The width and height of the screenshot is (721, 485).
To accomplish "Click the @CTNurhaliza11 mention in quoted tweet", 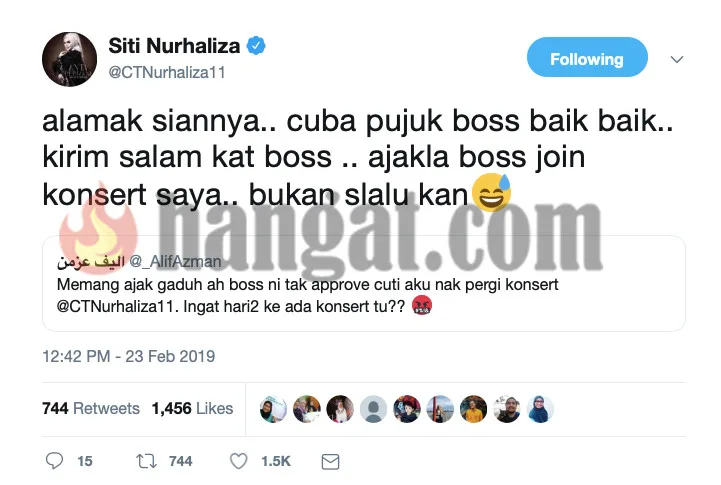I will click(117, 306).
